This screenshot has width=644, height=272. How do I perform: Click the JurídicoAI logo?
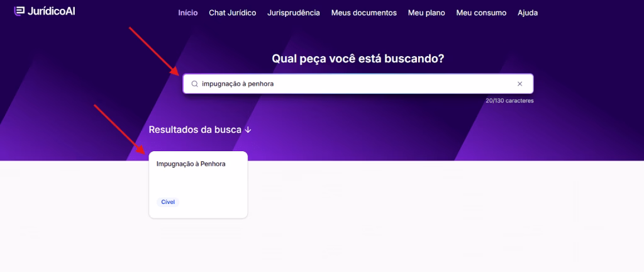pyautogui.click(x=44, y=11)
